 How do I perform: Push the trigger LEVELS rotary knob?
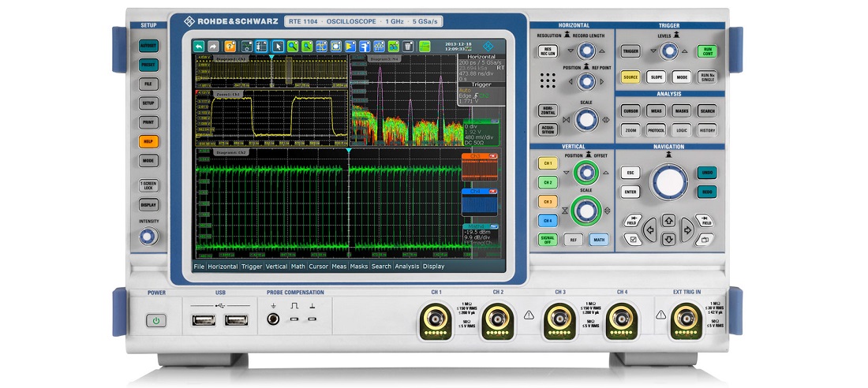(668, 51)
